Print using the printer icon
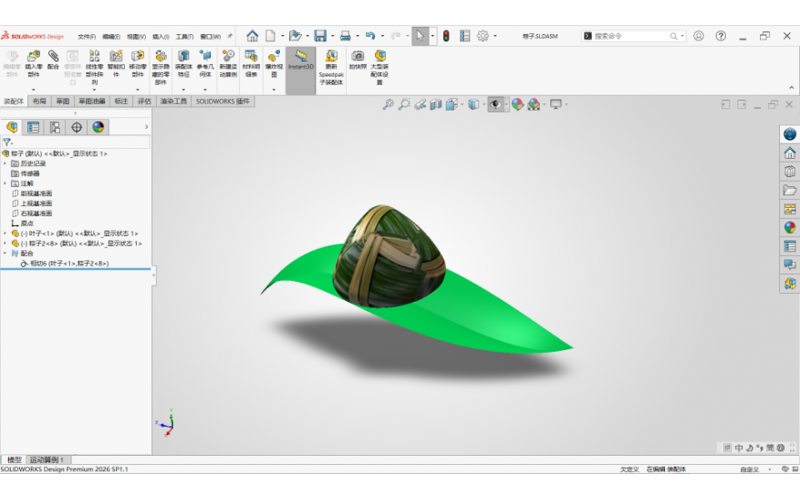This screenshot has height=500, width=800. coord(345,36)
